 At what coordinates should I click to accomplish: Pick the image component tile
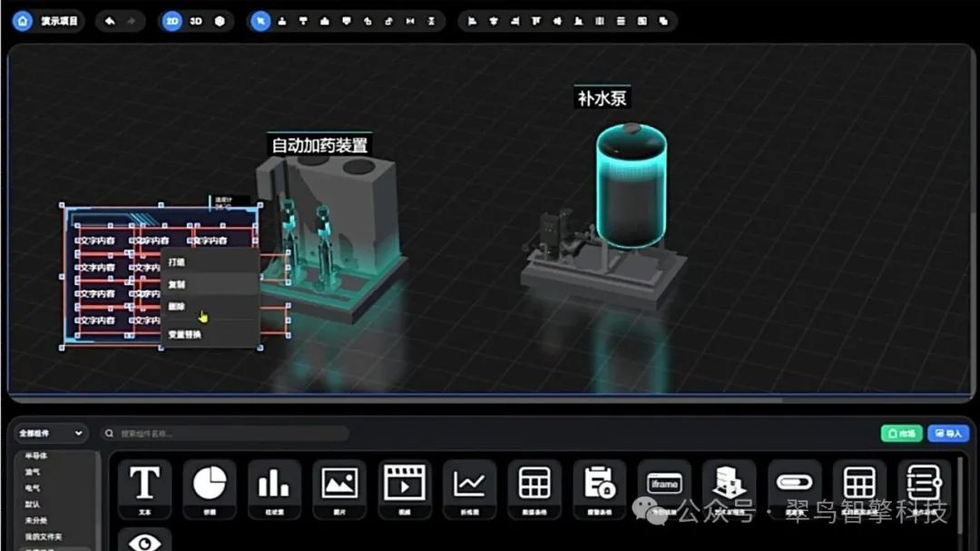(339, 489)
